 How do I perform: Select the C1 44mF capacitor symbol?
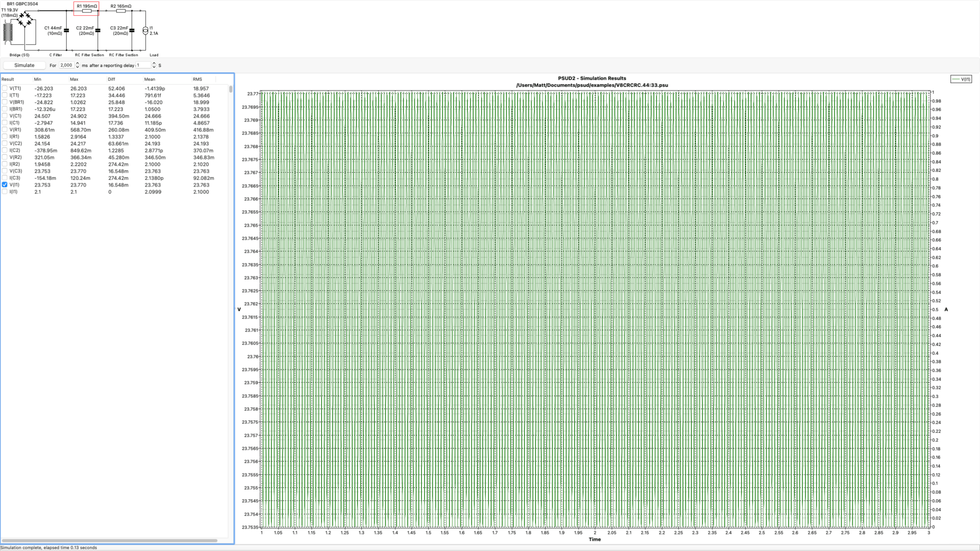point(67,31)
